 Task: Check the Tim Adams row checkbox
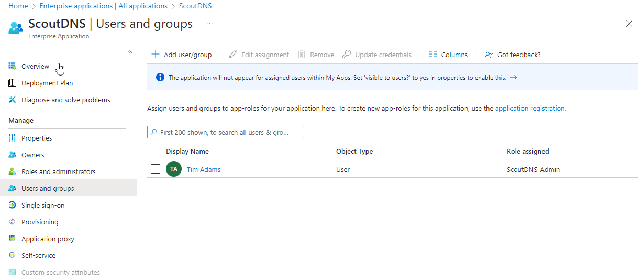pos(155,169)
